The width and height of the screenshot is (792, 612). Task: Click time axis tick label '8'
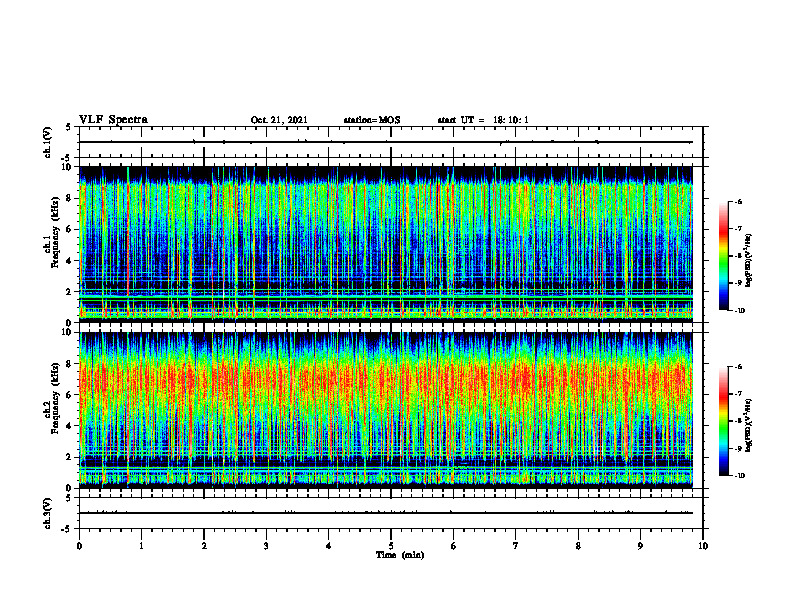[578, 545]
